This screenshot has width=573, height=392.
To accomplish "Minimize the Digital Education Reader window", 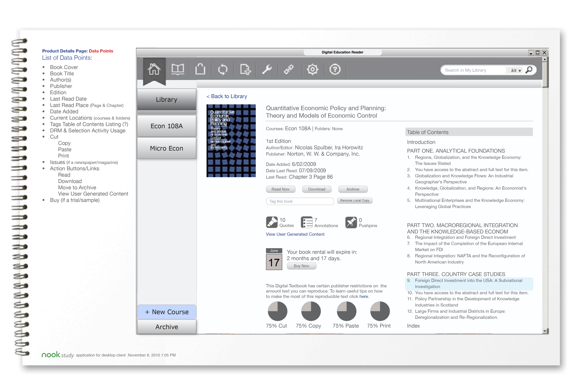I will pos(531,52).
